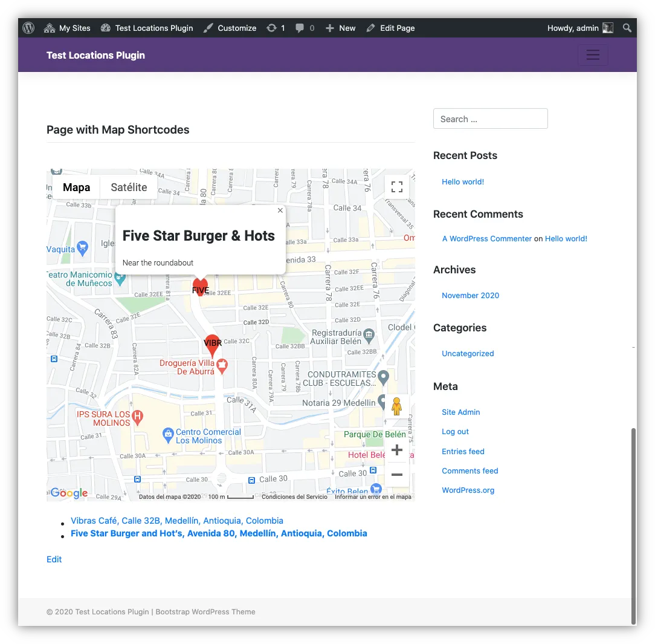Viewport: 655px width, 644px height.
Task: Open the WordPress logo menu
Action: (x=28, y=28)
